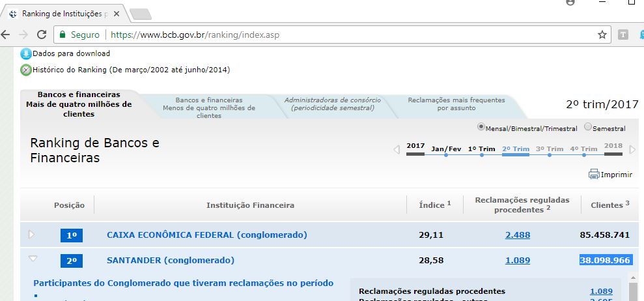Bookmark this page with the star icon

tap(602, 35)
